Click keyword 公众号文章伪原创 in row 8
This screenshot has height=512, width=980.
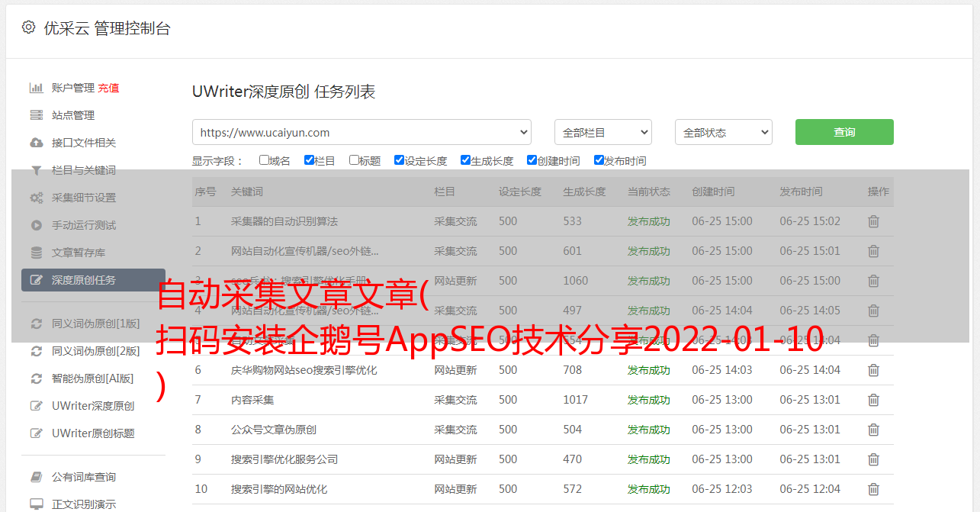273,430
